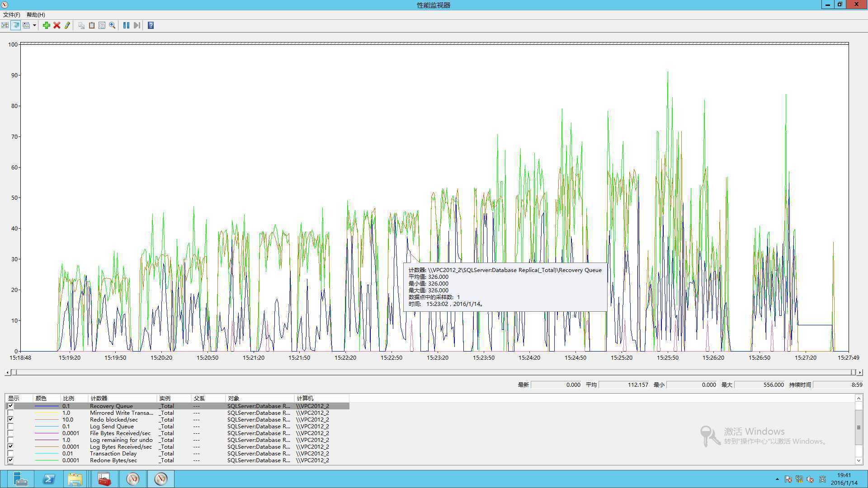Open the 文件(F) menu
The width and height of the screenshot is (868, 488).
pyautogui.click(x=12, y=15)
